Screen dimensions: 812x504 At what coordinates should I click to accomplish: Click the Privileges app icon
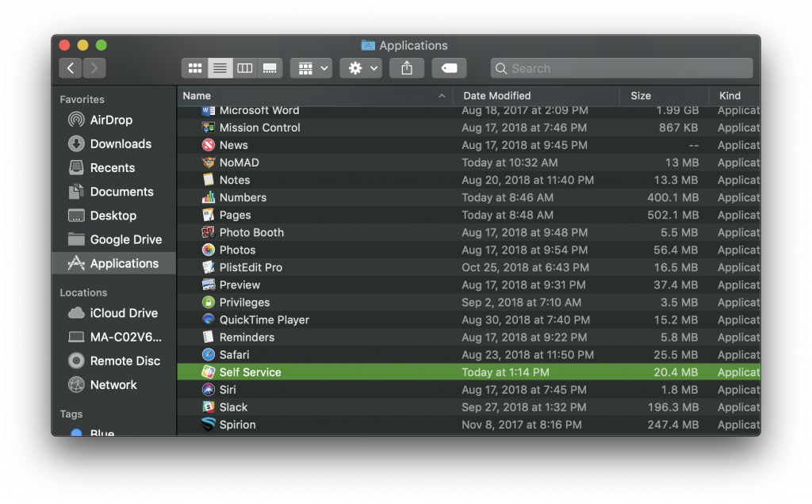pos(209,302)
